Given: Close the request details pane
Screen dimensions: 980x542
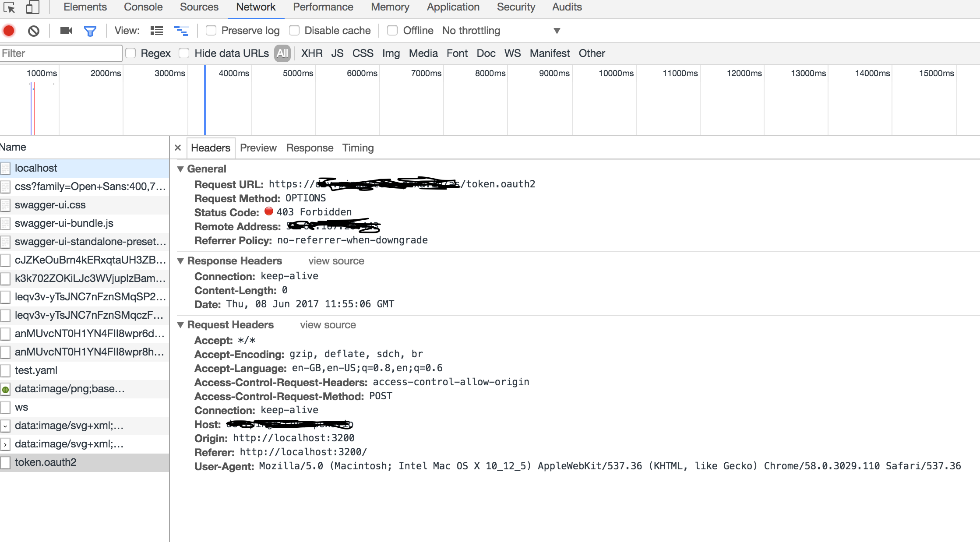Looking at the screenshot, I should (x=178, y=148).
